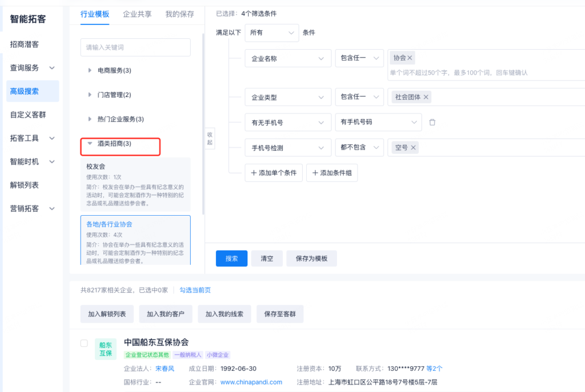Remove the 社会团体 tag

[426, 97]
